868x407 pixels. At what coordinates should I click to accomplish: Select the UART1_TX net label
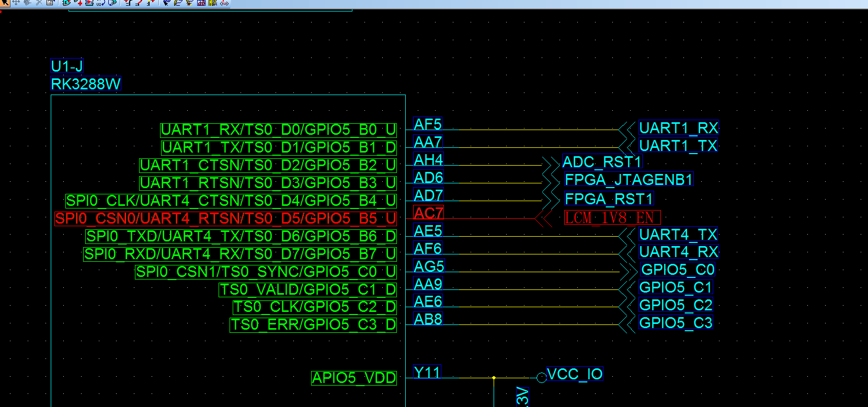pyautogui.click(x=678, y=146)
